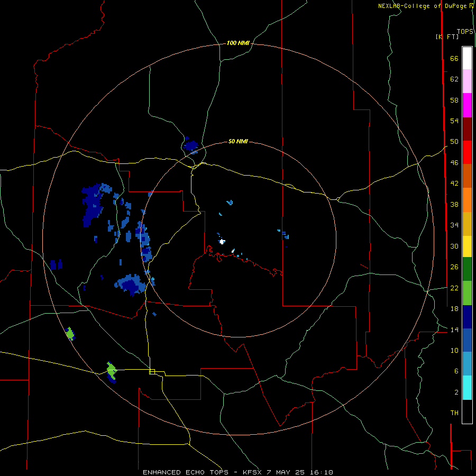
Task: Select the dark red legend swatch
Action: 467,129
